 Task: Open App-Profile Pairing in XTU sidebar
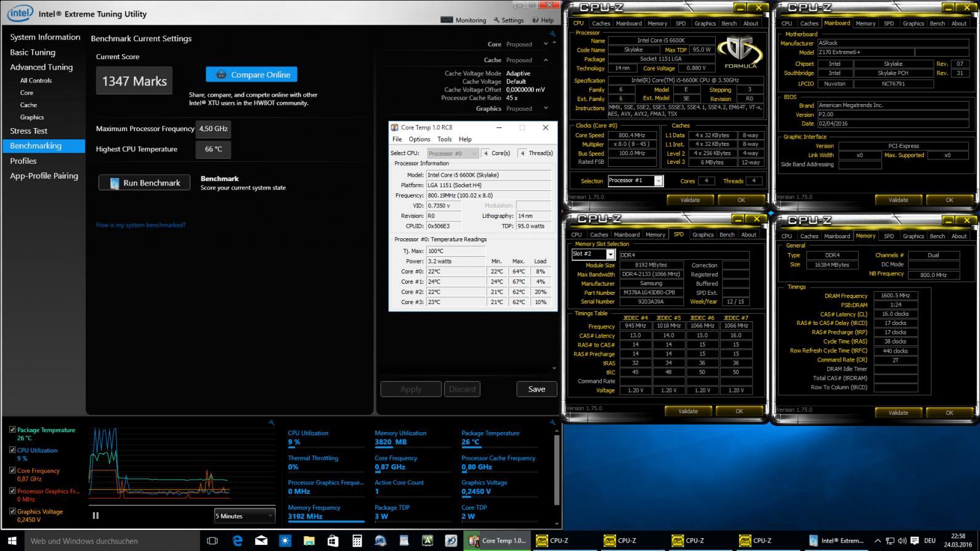pyautogui.click(x=44, y=175)
